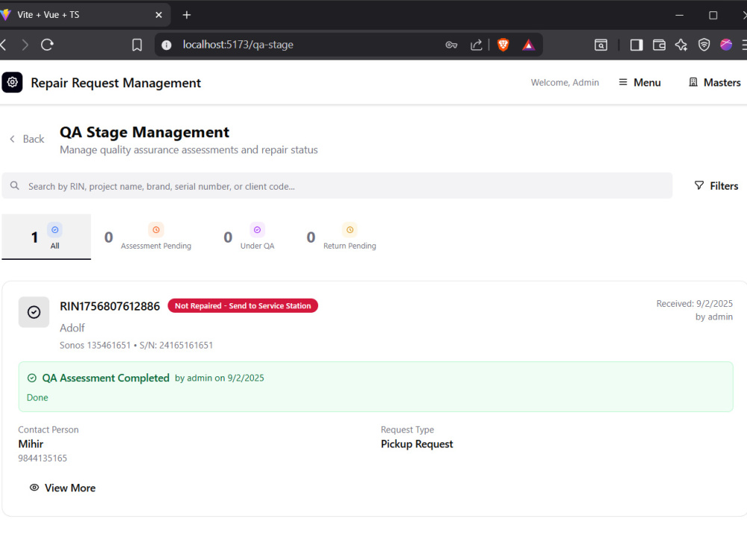Reload the page with the refresh icon
The image size is (747, 560).
(x=47, y=45)
